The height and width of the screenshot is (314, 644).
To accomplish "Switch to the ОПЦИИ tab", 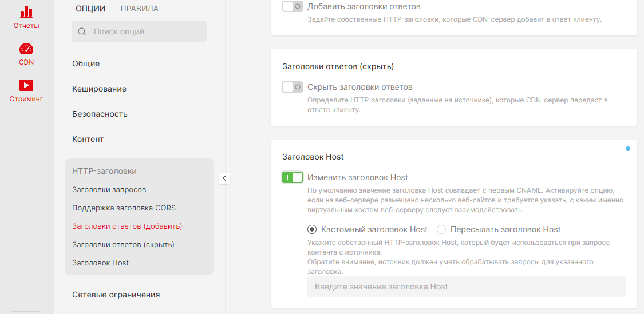I will [x=90, y=9].
